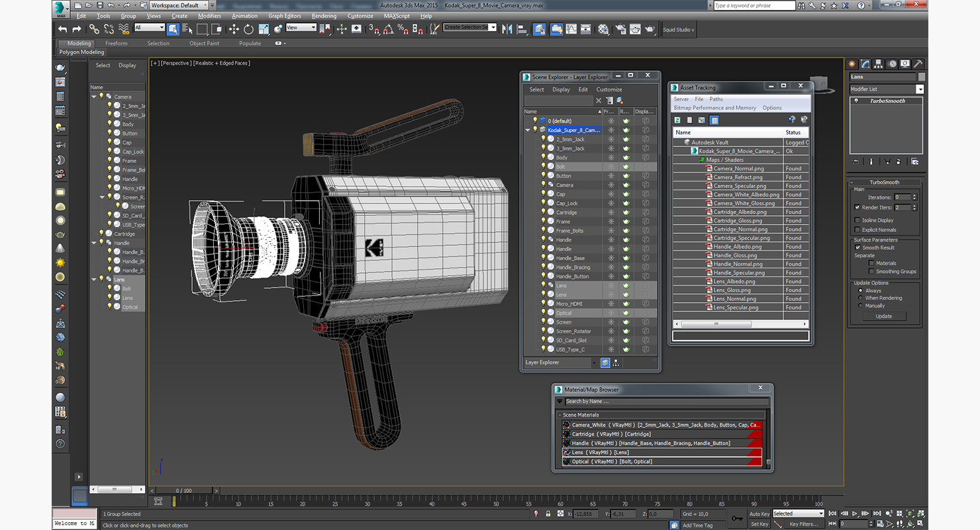
Task: Check the Smoothing Groups checkbox
Action: 871,271
